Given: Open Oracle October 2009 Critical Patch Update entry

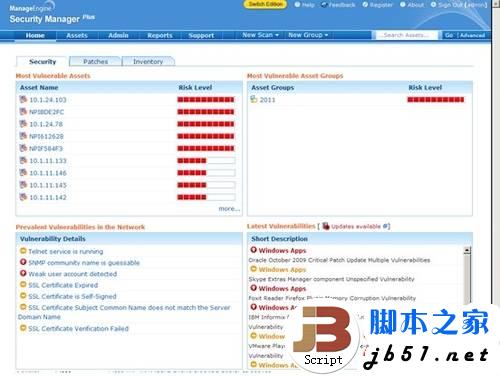Looking at the screenshot, I should coord(339,260).
